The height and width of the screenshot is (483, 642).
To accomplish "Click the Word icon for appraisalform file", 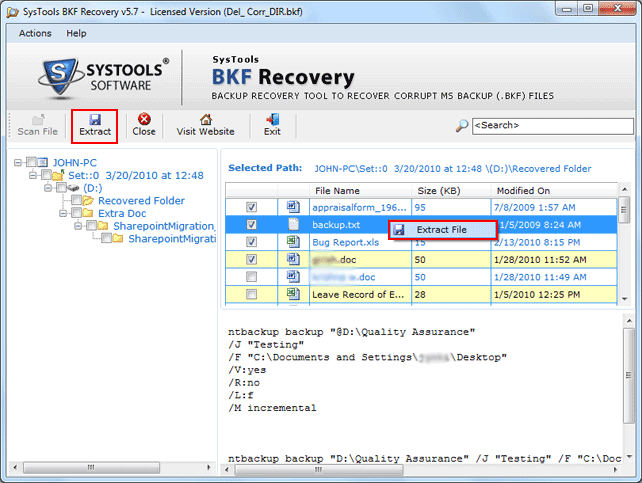I will [293, 207].
